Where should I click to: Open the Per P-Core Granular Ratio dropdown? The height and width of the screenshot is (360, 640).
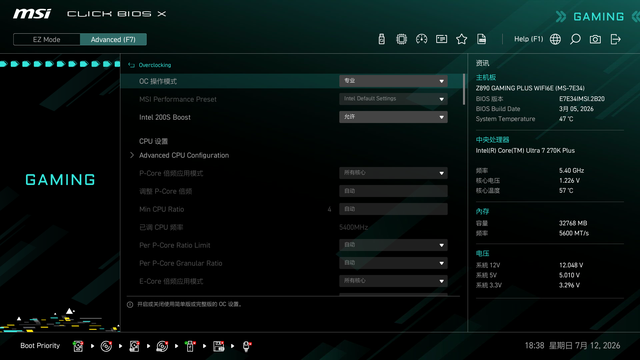[x=393, y=263]
